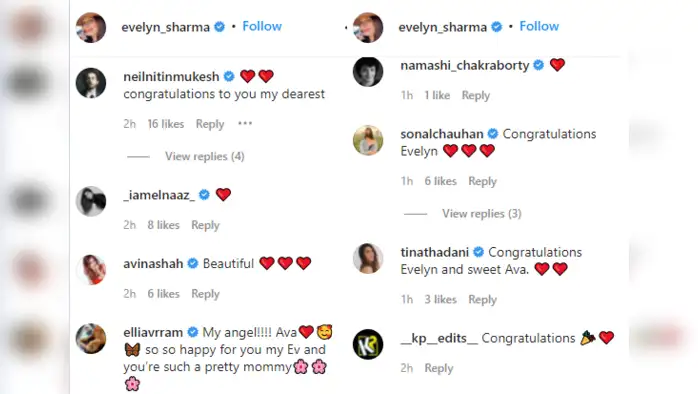The width and height of the screenshot is (698, 394).
Task: Open elliavrram profile avatar
Action: pos(91,338)
